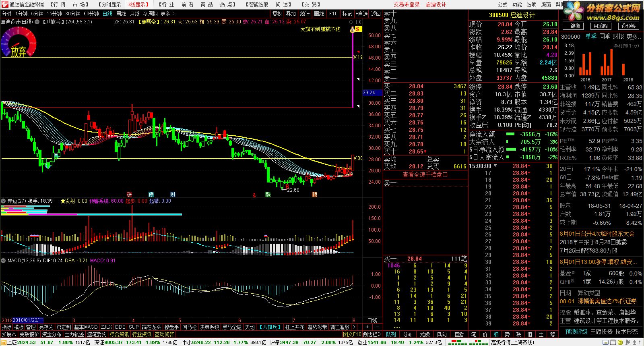Switch to 周线 weekly period

coord(121,14)
